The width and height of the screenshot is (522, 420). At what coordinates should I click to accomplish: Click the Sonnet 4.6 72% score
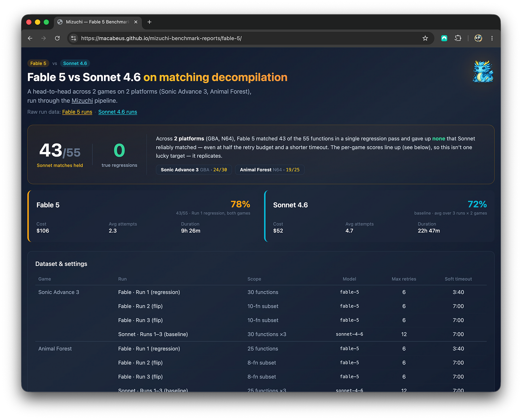(x=477, y=204)
